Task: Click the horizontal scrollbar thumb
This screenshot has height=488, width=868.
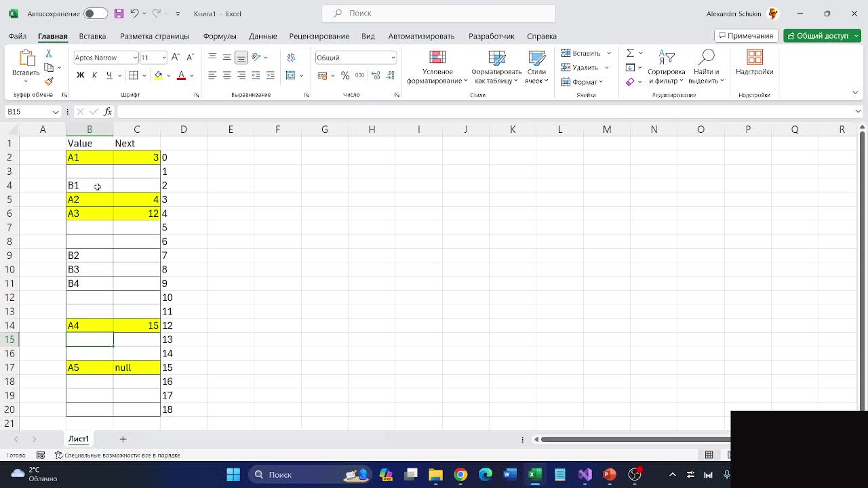Action: click(x=635, y=439)
